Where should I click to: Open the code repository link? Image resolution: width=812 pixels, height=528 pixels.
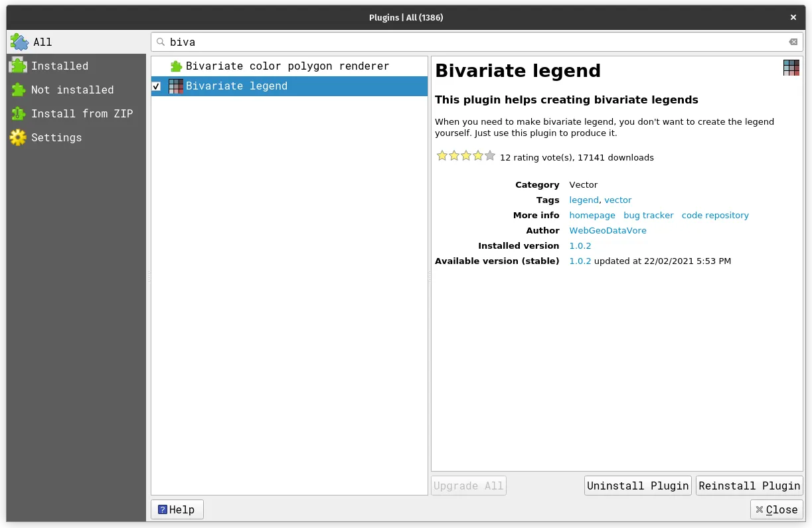(715, 215)
